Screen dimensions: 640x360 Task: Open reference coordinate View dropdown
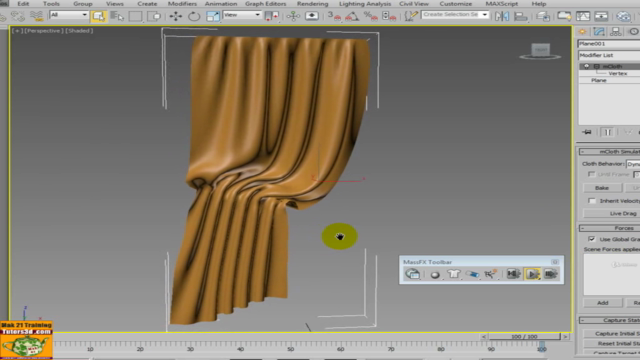242,15
